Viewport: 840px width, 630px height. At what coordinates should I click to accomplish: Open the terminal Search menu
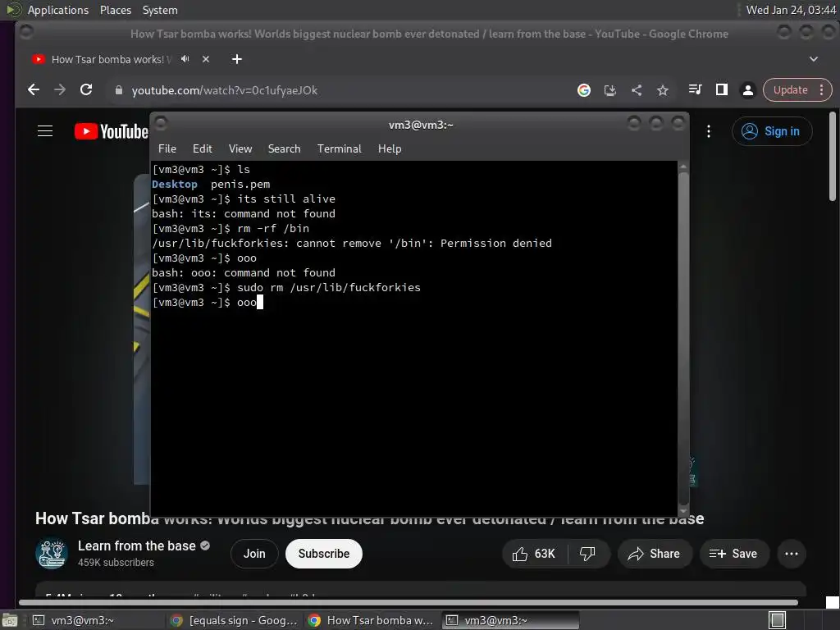point(284,148)
